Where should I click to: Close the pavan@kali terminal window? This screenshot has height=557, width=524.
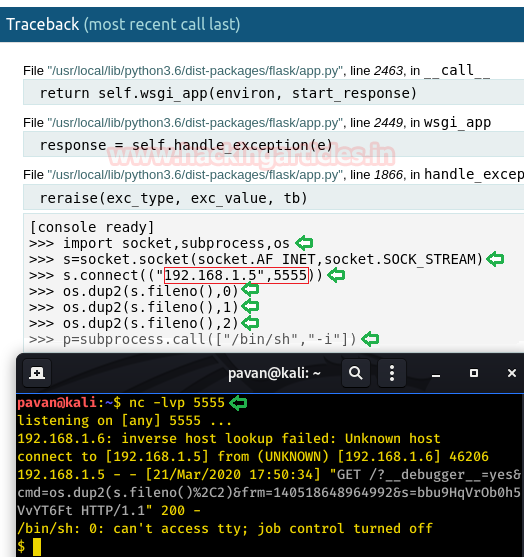point(512,373)
